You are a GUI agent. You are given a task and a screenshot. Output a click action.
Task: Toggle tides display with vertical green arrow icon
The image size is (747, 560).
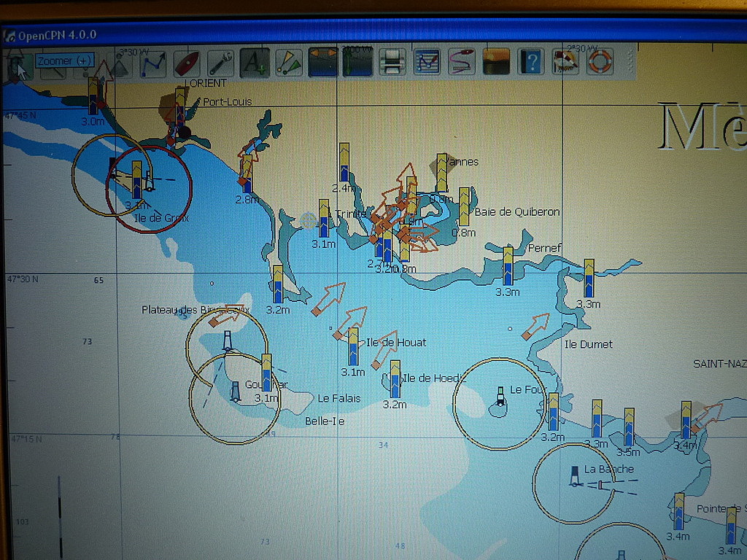coord(357,63)
